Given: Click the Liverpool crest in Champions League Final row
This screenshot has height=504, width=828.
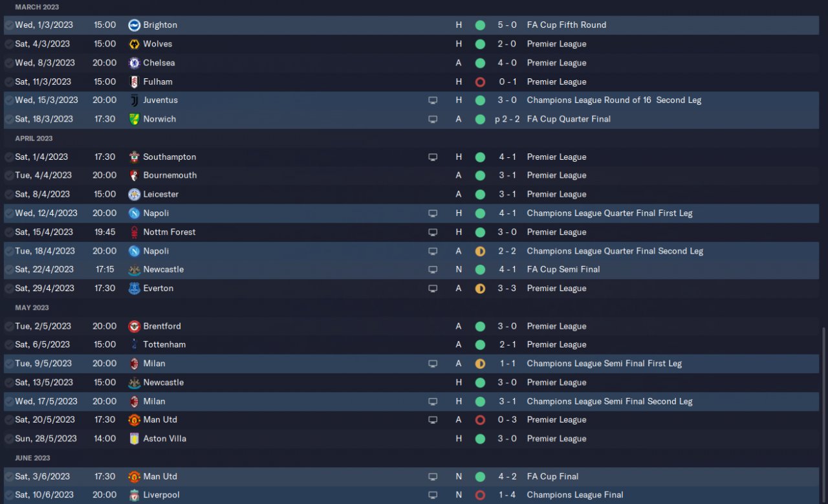Looking at the screenshot, I should [135, 495].
